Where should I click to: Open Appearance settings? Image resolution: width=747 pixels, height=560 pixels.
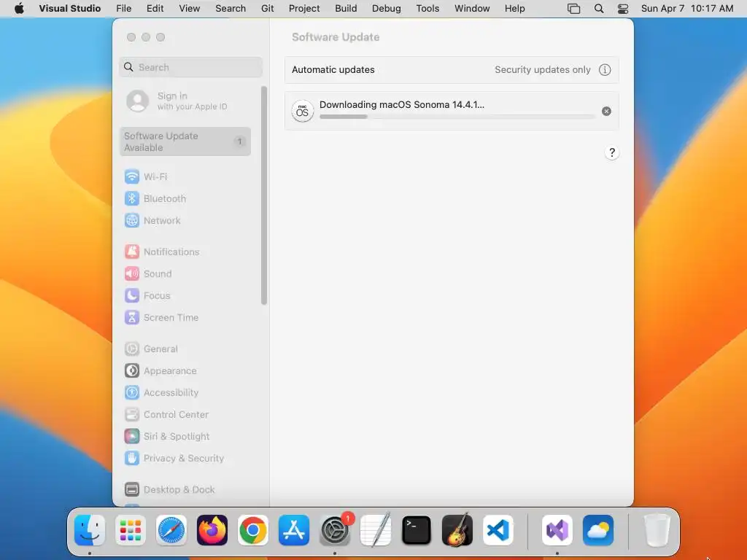pos(160,371)
